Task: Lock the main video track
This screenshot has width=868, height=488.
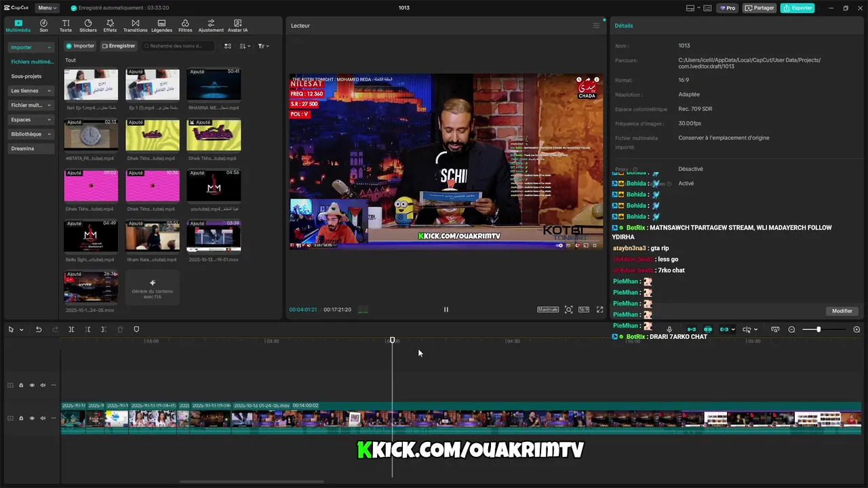Action: point(21,418)
